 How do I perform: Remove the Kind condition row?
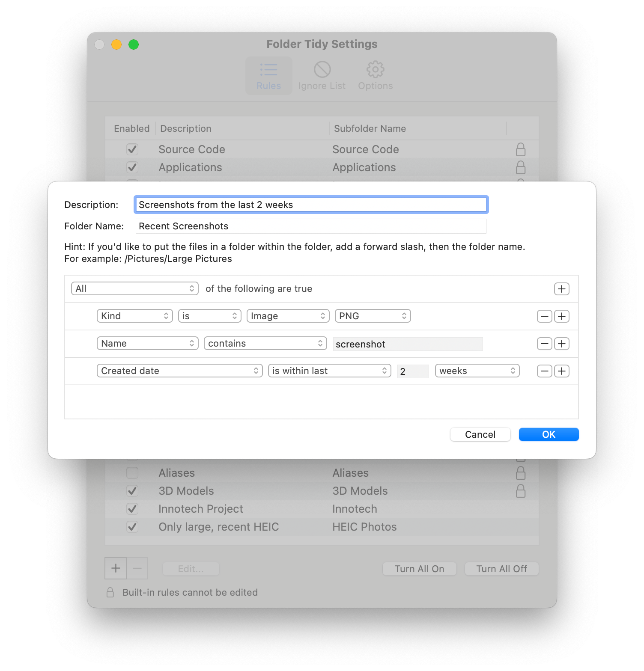tap(545, 316)
